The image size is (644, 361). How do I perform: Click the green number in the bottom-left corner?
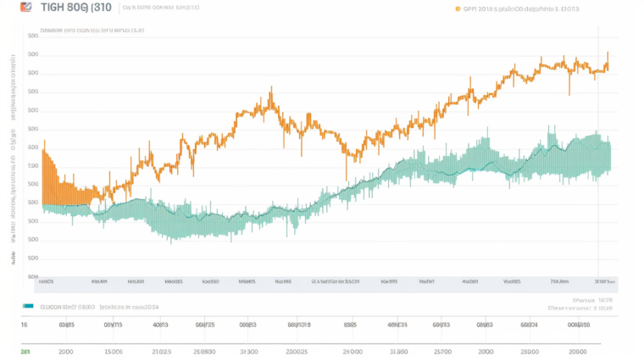(x=24, y=351)
